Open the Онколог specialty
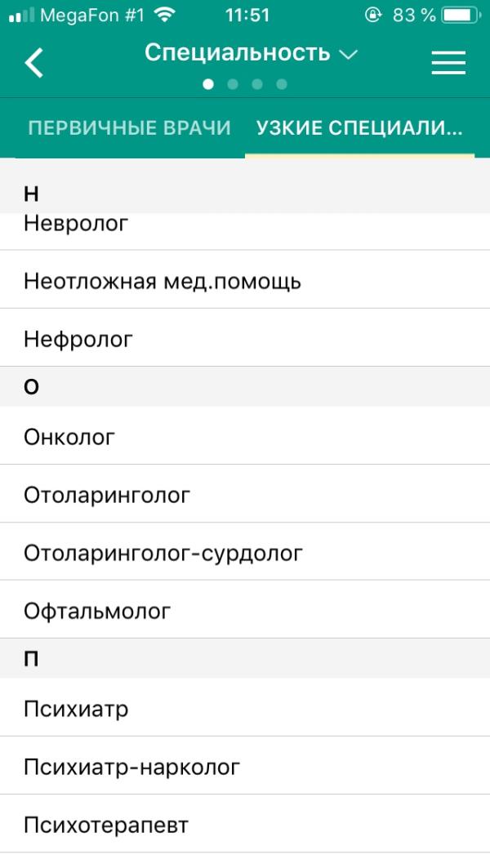The image size is (490, 868). point(245,436)
